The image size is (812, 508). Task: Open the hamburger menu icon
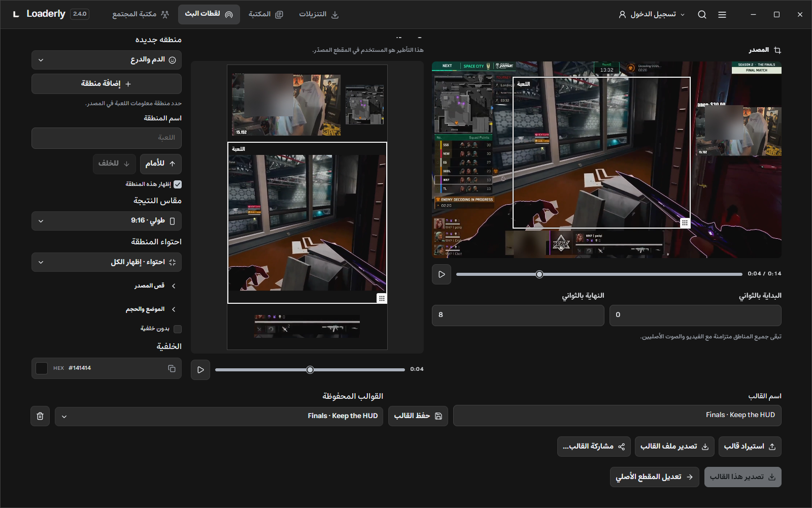tap(722, 15)
